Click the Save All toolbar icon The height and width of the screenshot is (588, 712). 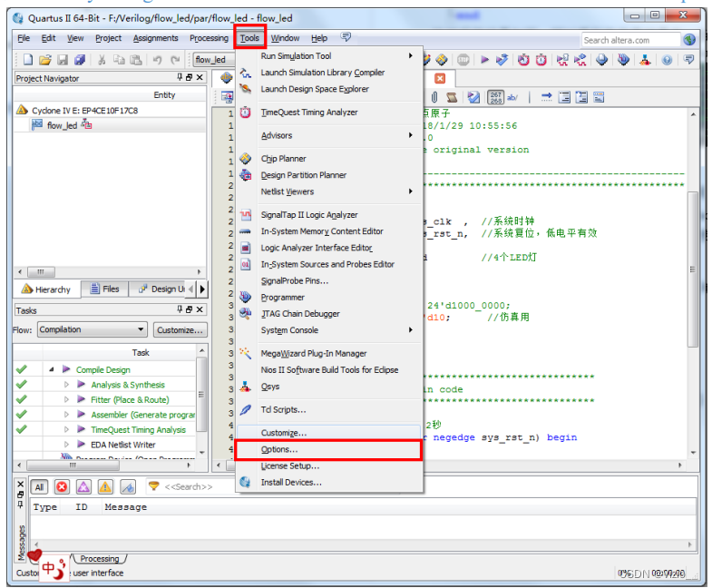pos(80,60)
